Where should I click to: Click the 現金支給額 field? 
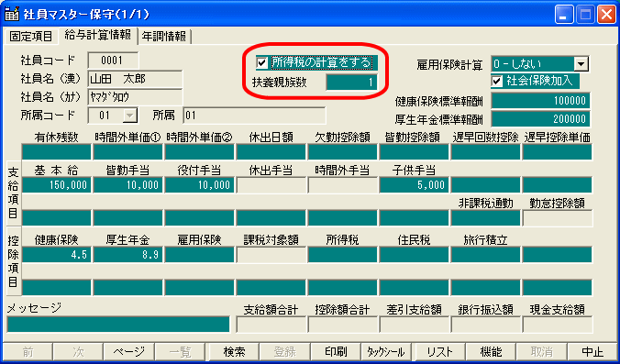click(x=557, y=324)
